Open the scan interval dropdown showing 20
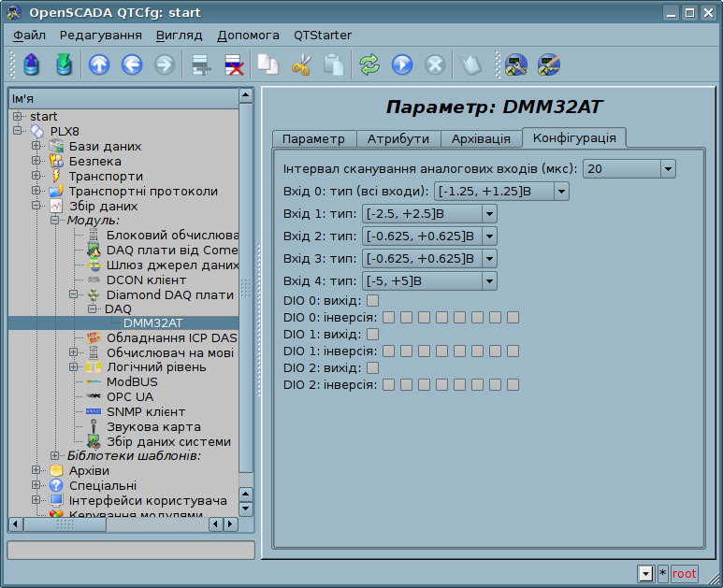 click(x=629, y=169)
